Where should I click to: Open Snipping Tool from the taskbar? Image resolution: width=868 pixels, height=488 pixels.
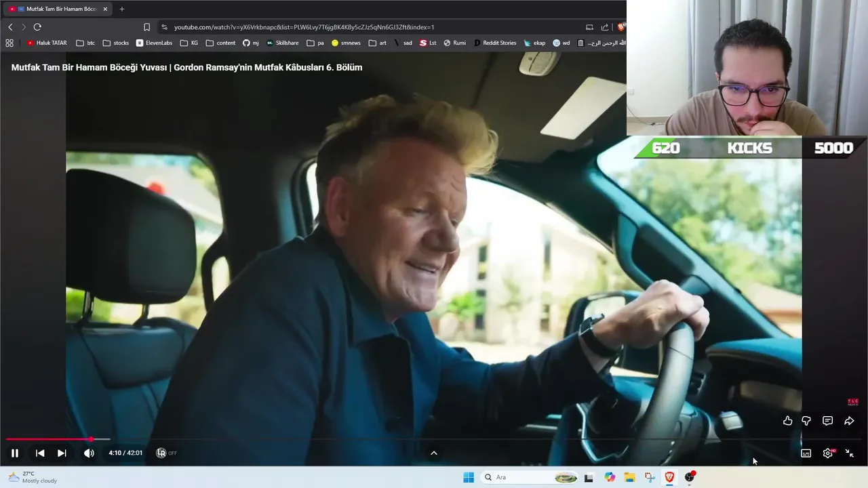click(650, 477)
